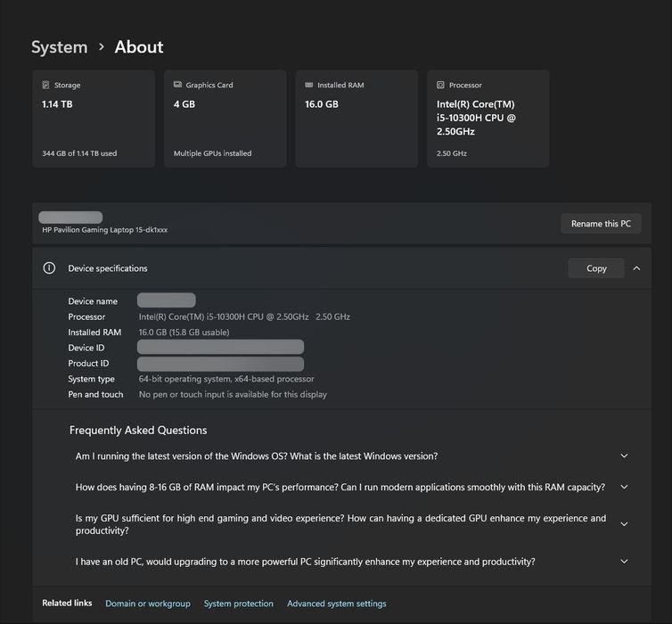Open the System protection link
672x624 pixels.
(x=239, y=603)
